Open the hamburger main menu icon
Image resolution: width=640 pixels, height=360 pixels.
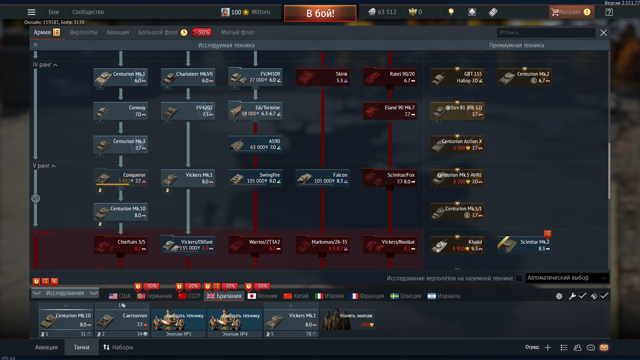[x=31, y=12]
